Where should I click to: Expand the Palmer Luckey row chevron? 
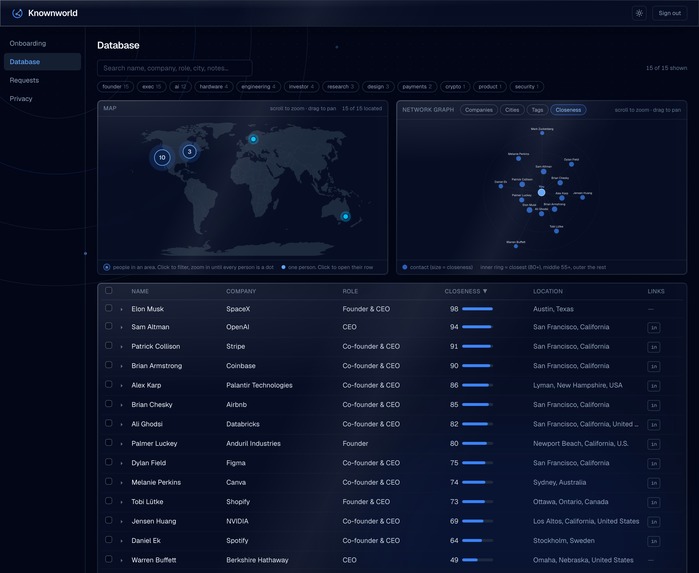[121, 444]
